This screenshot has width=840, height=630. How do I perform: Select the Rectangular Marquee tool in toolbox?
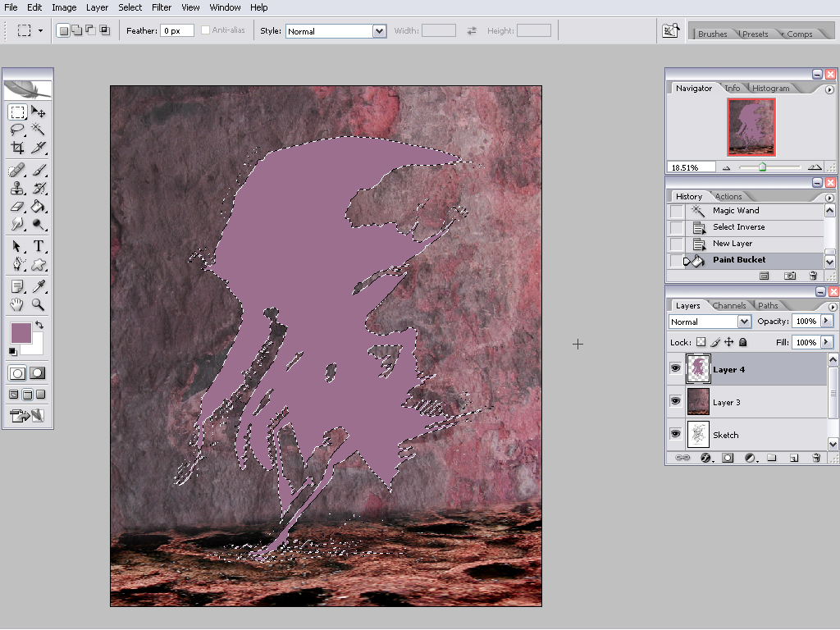(x=18, y=112)
